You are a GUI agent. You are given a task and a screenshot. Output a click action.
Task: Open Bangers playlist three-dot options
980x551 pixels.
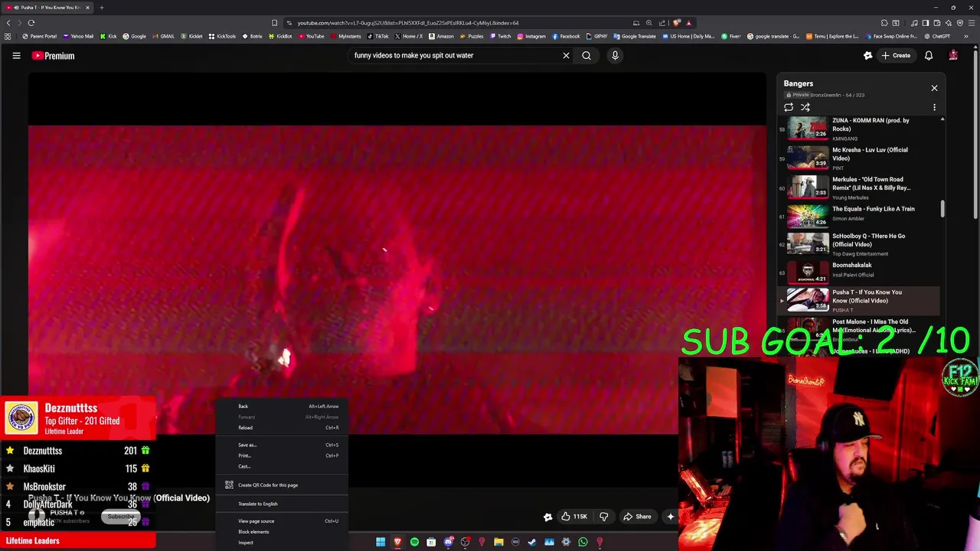point(934,108)
